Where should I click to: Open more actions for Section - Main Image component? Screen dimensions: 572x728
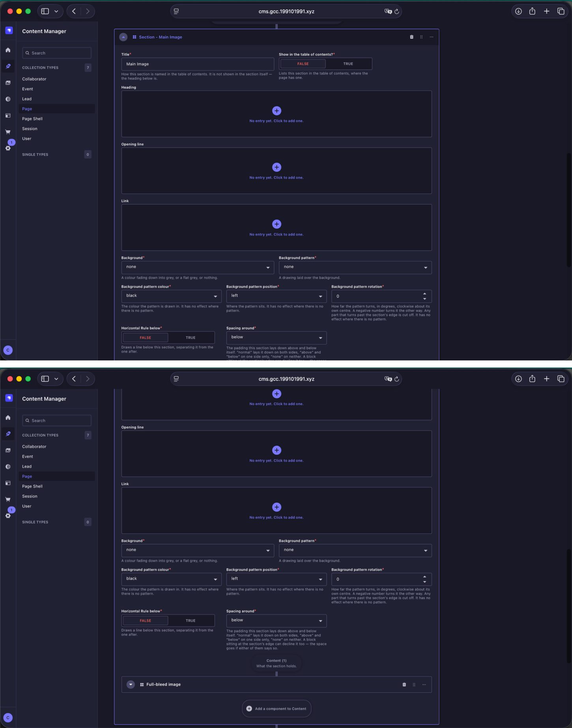(432, 37)
